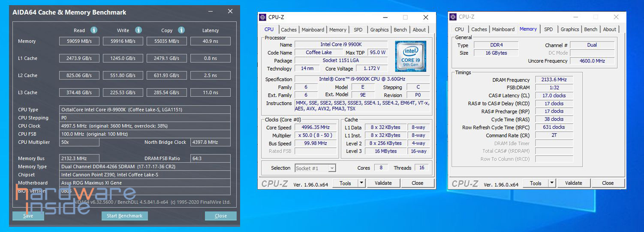Click North Bridge Clock value 4397.8 MHz
This screenshot has height=232, width=644.
[x=211, y=142]
